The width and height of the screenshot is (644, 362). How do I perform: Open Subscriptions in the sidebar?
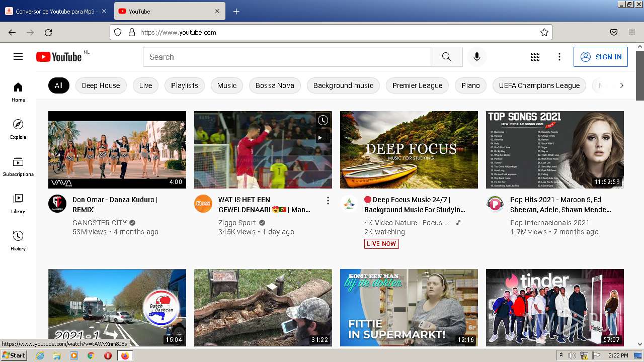point(18,166)
